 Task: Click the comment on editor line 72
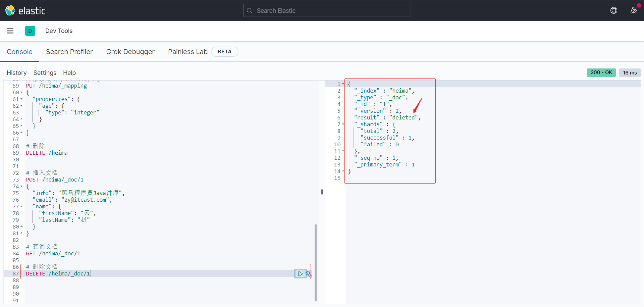[42, 173]
